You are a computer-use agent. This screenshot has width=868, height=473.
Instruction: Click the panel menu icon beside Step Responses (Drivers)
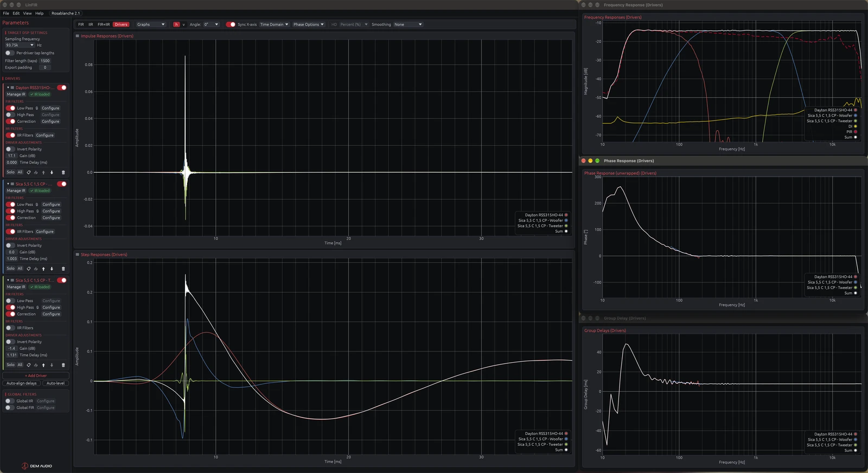click(77, 254)
